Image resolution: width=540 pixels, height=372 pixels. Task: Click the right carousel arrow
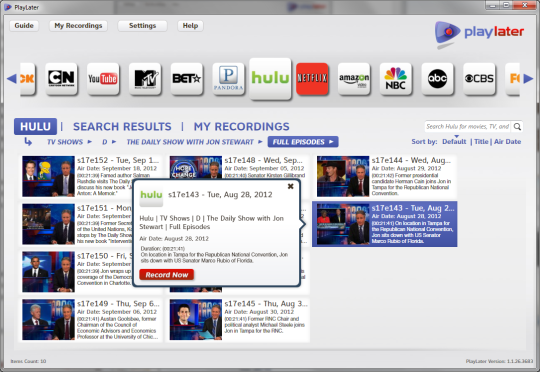tap(528, 79)
